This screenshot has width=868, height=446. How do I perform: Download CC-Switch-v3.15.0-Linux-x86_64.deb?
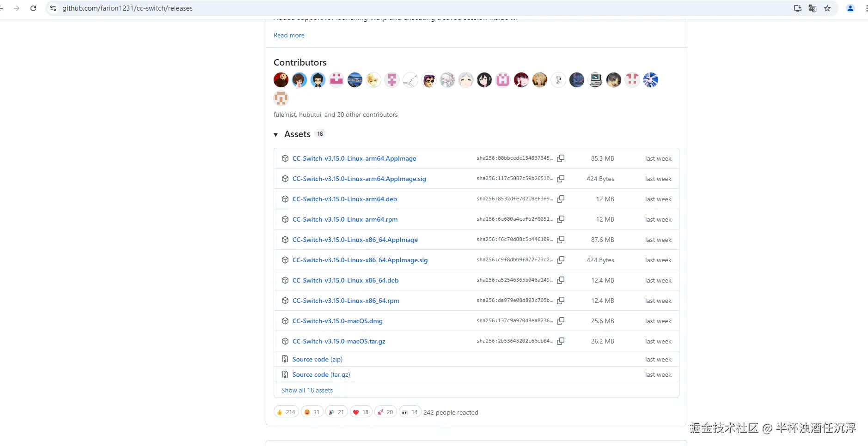pyautogui.click(x=345, y=280)
